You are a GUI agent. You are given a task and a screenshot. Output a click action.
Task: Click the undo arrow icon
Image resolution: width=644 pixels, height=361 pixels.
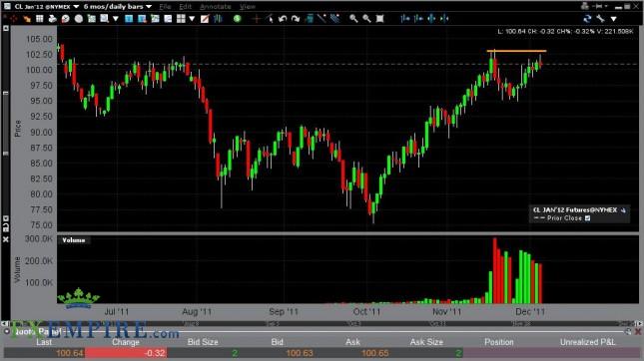(283, 19)
